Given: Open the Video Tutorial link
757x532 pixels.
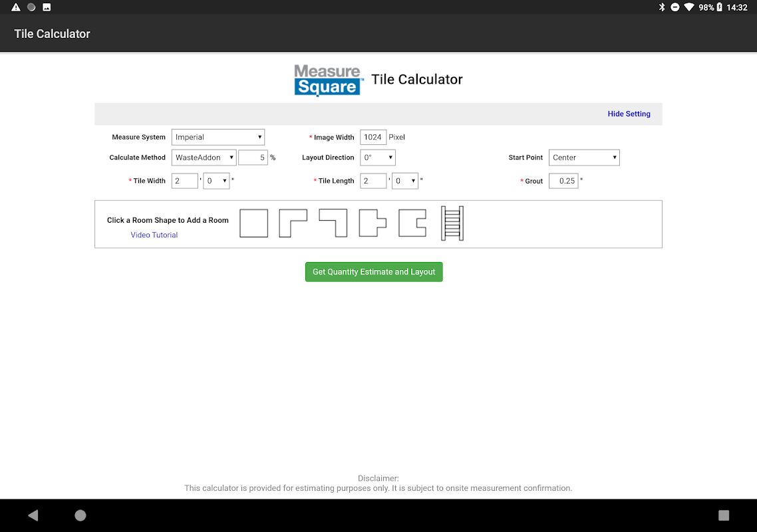Looking at the screenshot, I should pyautogui.click(x=154, y=235).
